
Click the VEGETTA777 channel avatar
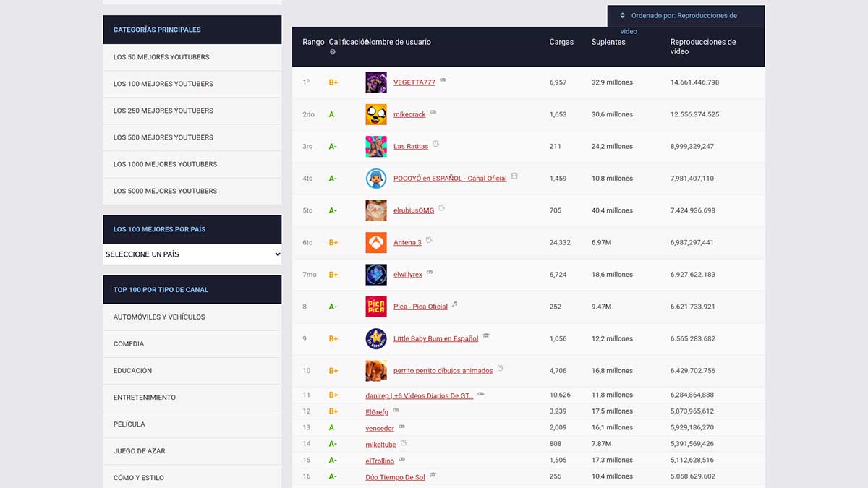pyautogui.click(x=375, y=82)
